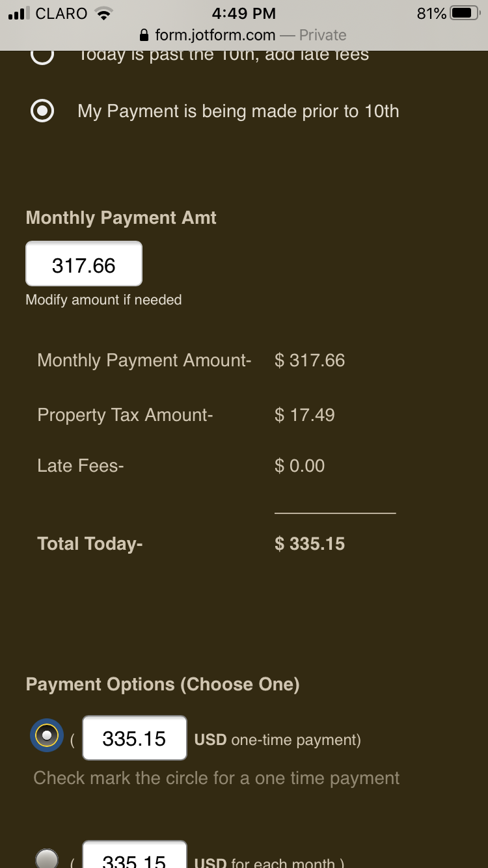Tap the 4:49 PM clock
The width and height of the screenshot is (488, 868).
point(243,13)
